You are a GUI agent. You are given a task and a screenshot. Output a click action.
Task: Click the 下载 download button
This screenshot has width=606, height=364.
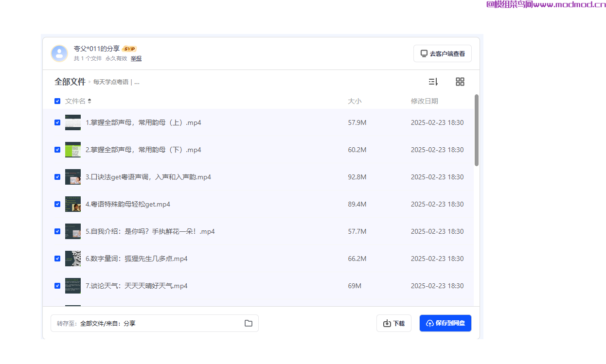[x=394, y=323]
